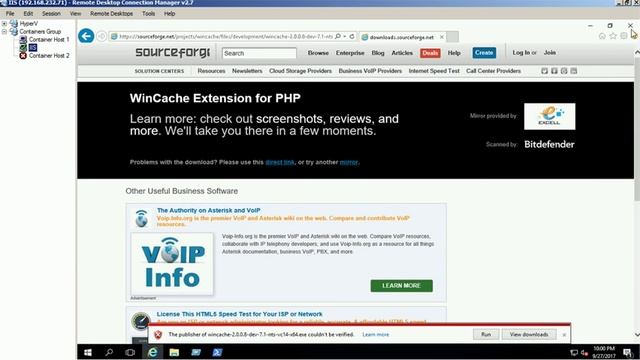Click the red Deals button

tap(430, 53)
